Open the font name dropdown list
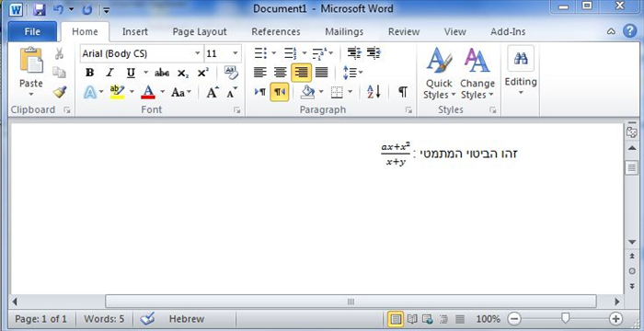Screen dimensions: 644x331 tap(198, 53)
